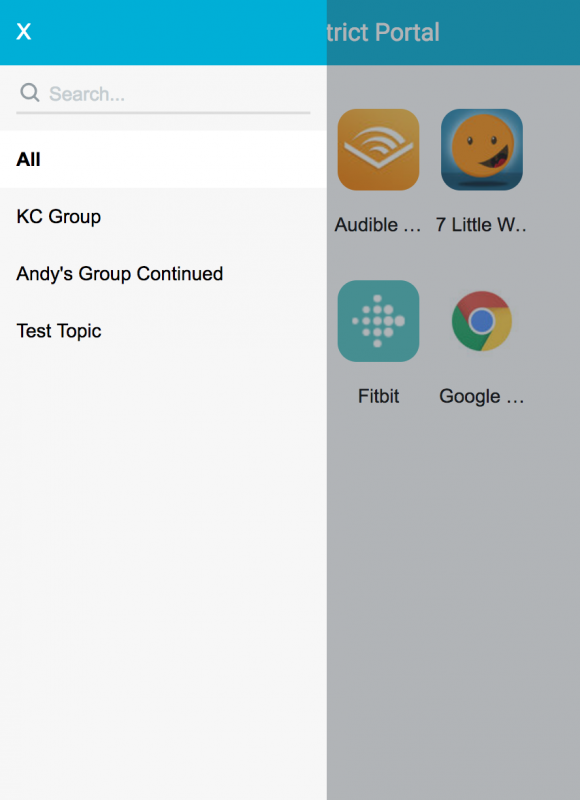Choose Andy's Group Continued

coord(163,273)
